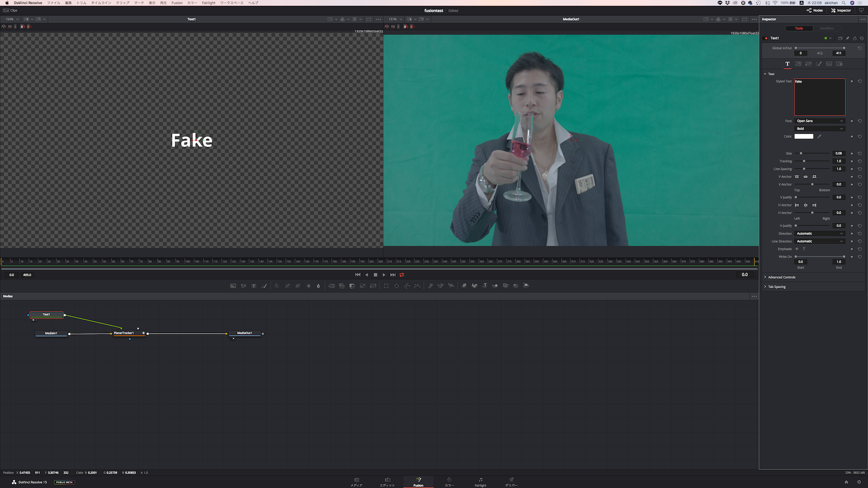Enable strikeout emphasis for text
The image size is (868, 488).
click(x=797, y=249)
